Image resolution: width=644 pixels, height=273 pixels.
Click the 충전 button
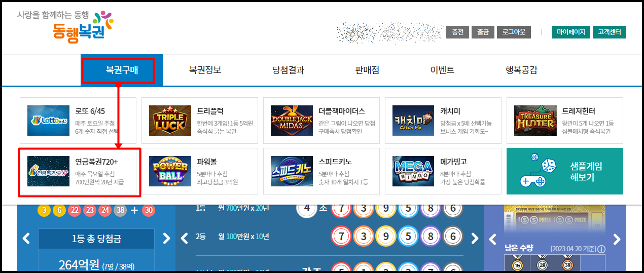tap(457, 32)
